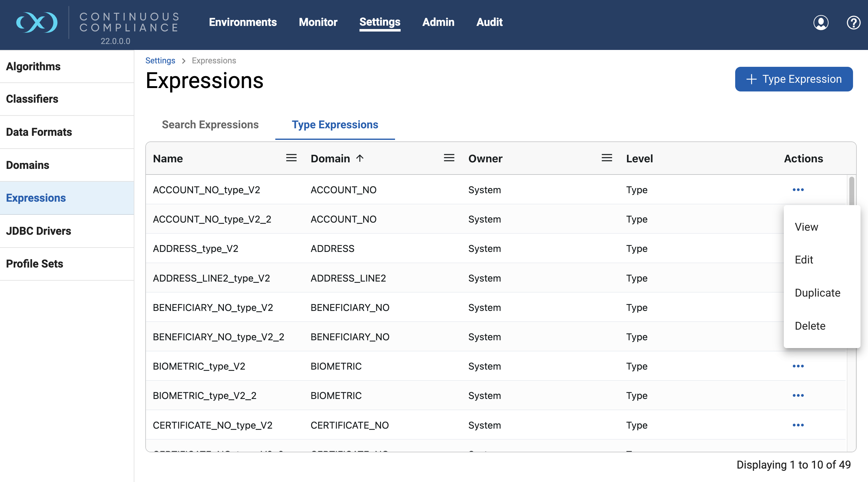Select Duplicate from the actions menu
This screenshot has width=868, height=482.
pyautogui.click(x=817, y=293)
